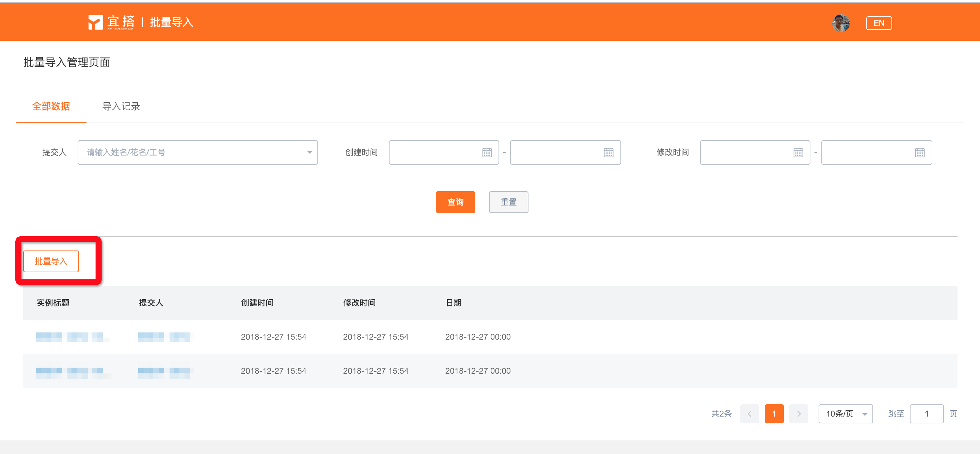This screenshot has width=980, height=454.
Task: Switch to the 导入记录 tab
Action: tap(121, 107)
